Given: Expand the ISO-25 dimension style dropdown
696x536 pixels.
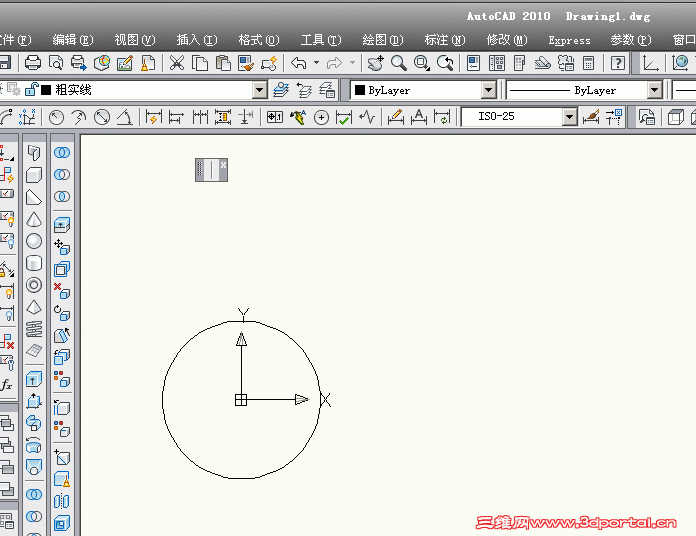Looking at the screenshot, I should point(569,117).
